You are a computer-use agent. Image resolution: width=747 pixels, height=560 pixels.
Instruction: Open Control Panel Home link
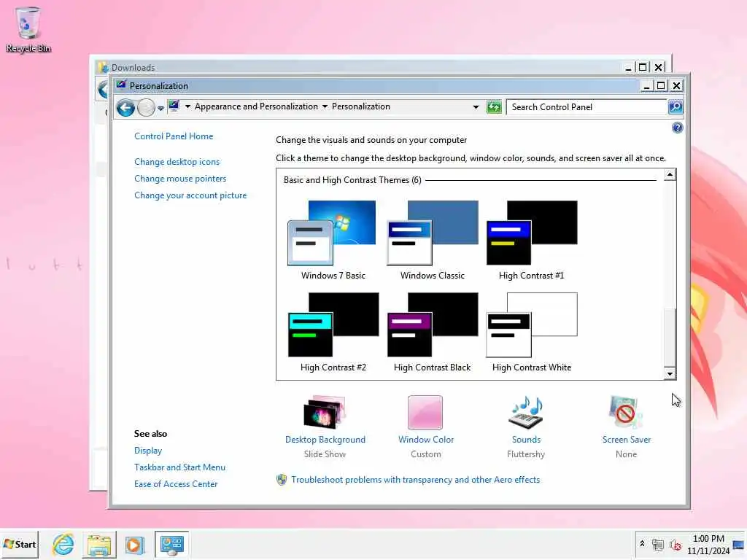(x=174, y=136)
